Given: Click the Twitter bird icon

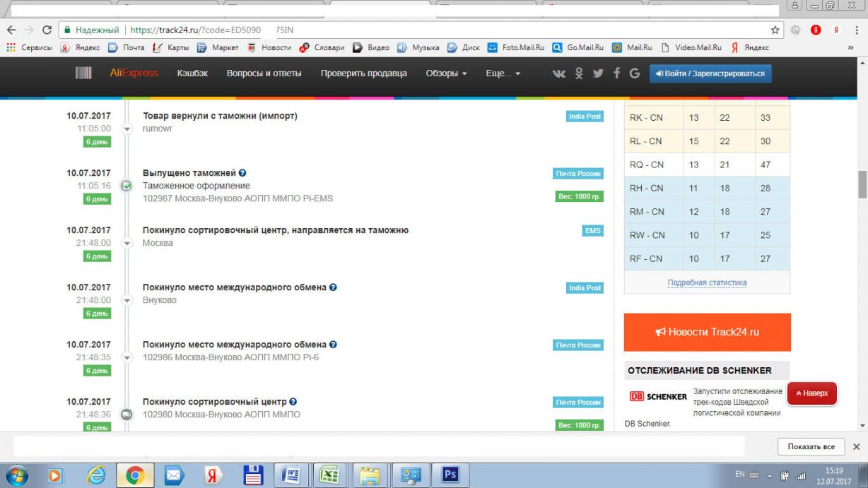Looking at the screenshot, I should click(598, 73).
